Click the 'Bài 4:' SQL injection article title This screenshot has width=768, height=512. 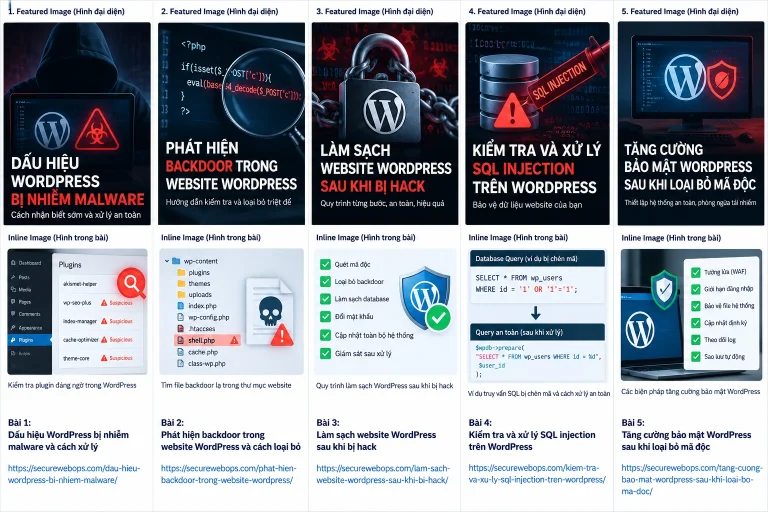pyautogui.click(x=532, y=435)
